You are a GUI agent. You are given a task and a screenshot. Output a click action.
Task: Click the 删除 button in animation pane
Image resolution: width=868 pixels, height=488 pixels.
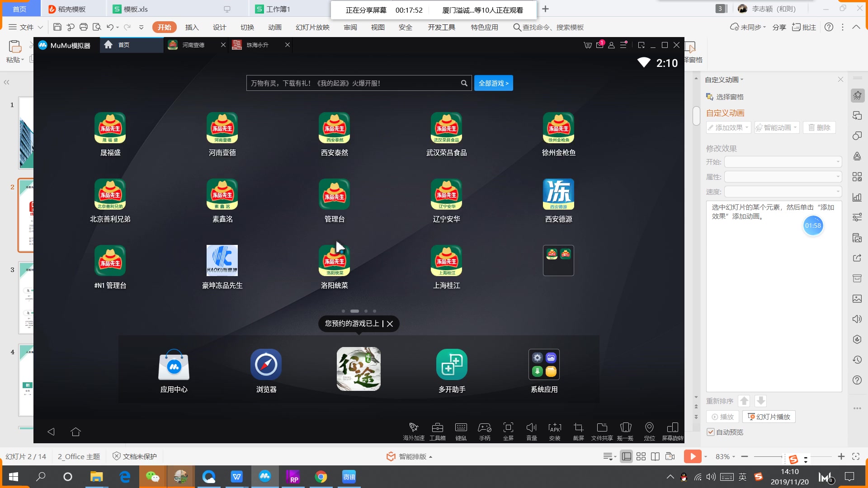coord(819,127)
